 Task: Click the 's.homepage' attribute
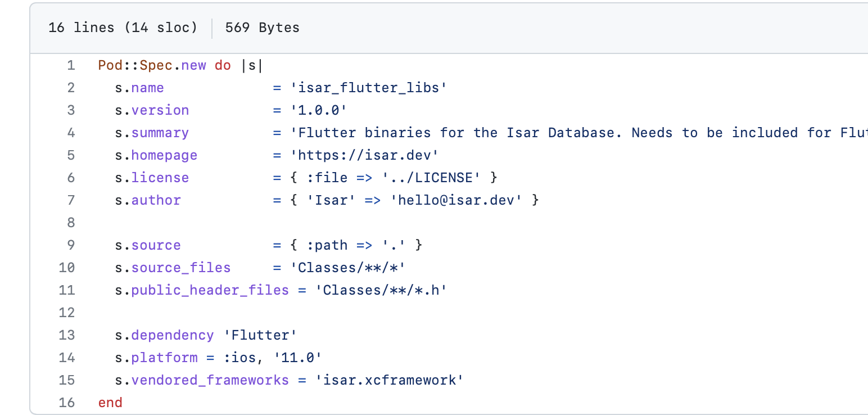pos(156,155)
